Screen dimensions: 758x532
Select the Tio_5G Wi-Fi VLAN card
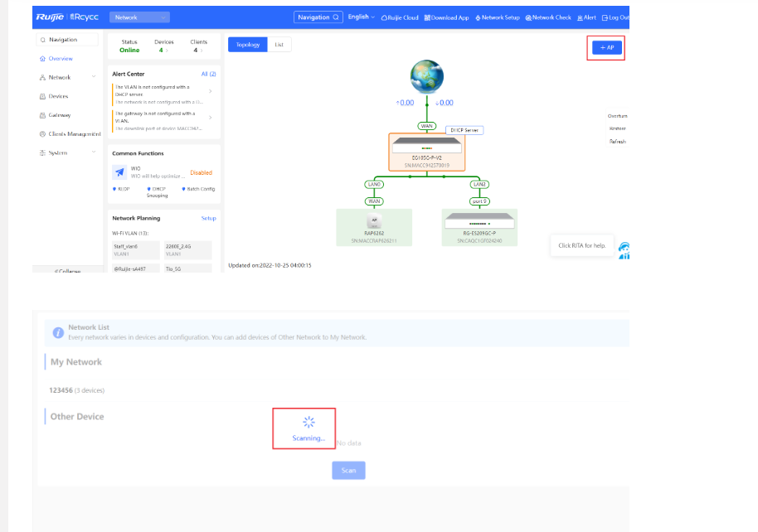[187, 268]
